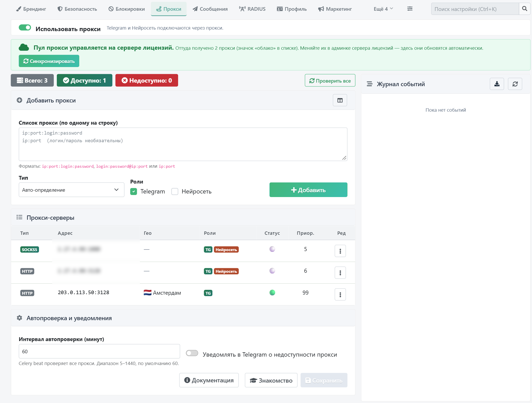Click the proxy list textarea
Viewport: 532px width, 403px height.
point(183,144)
